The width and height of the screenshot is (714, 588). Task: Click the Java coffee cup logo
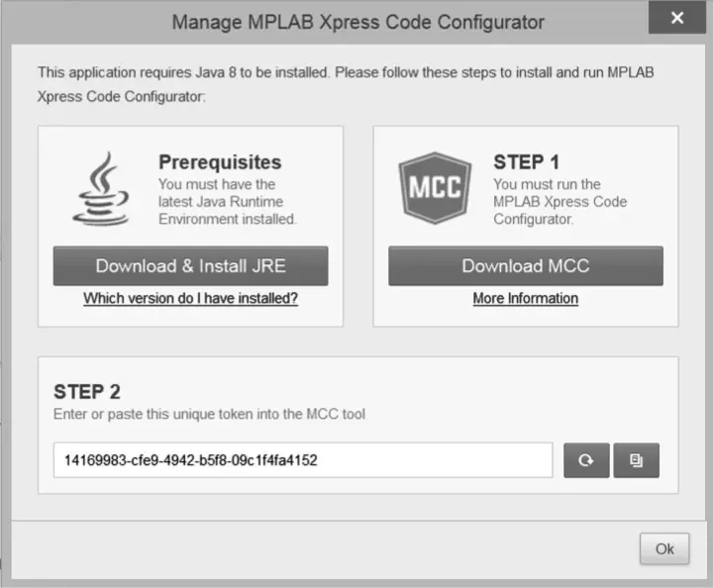100,188
